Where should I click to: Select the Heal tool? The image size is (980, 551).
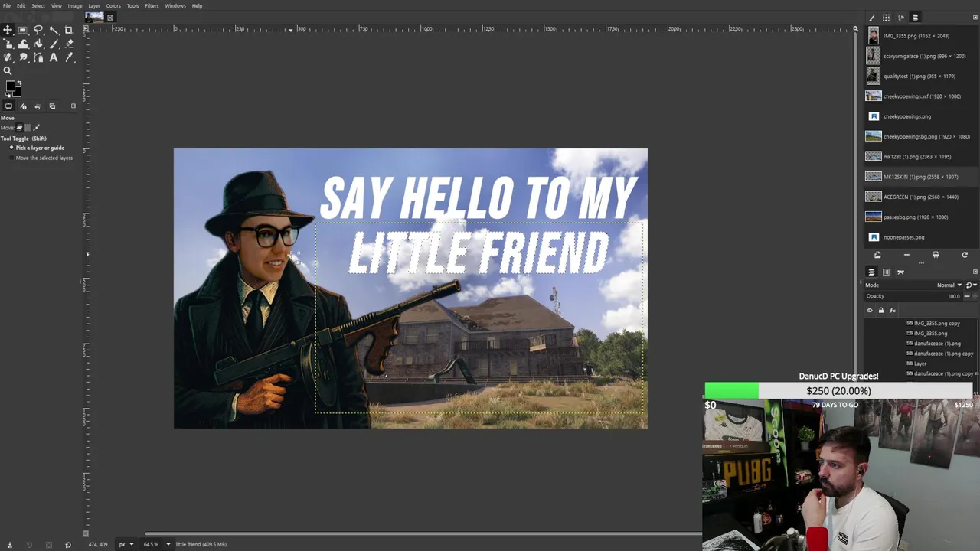coord(8,57)
